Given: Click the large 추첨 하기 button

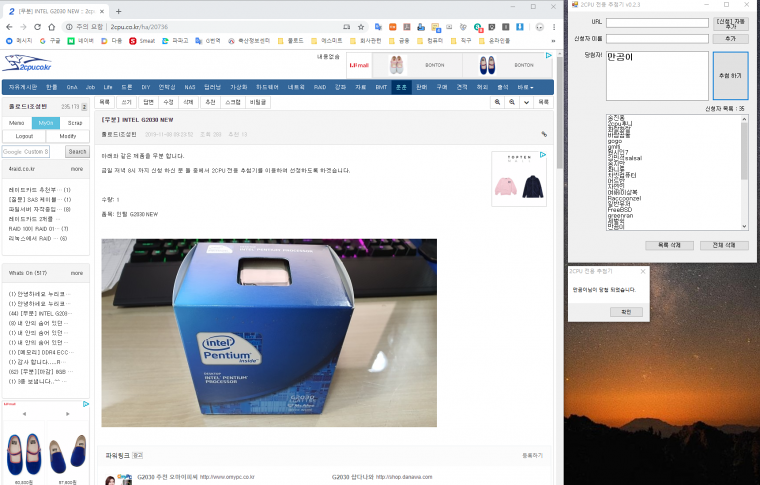Looking at the screenshot, I should (730, 76).
